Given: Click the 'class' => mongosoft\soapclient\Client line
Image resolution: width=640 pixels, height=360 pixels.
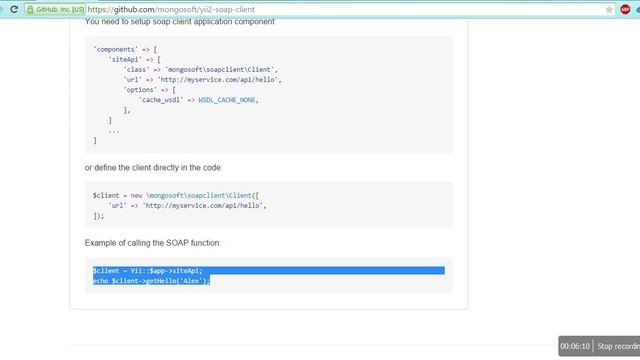Looking at the screenshot, I should (200, 70).
